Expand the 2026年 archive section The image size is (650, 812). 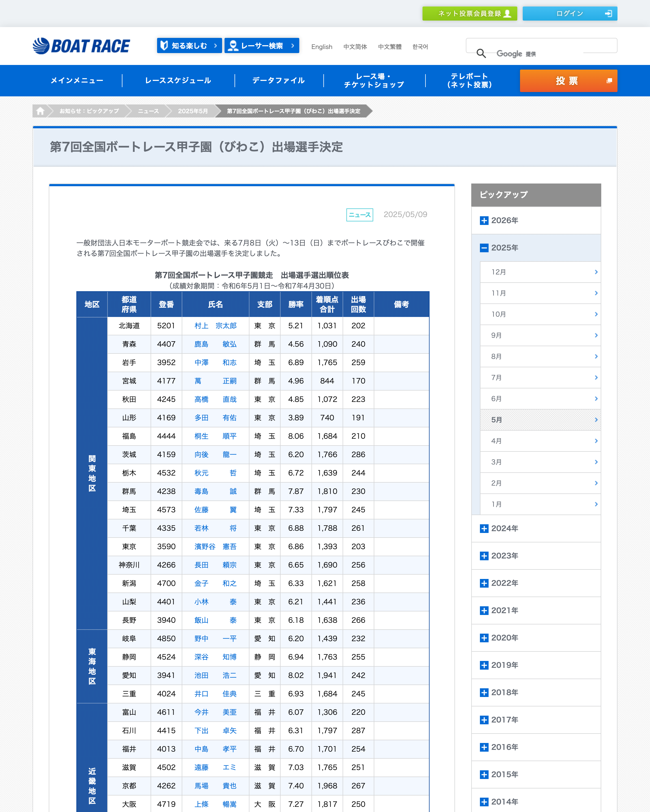point(536,220)
